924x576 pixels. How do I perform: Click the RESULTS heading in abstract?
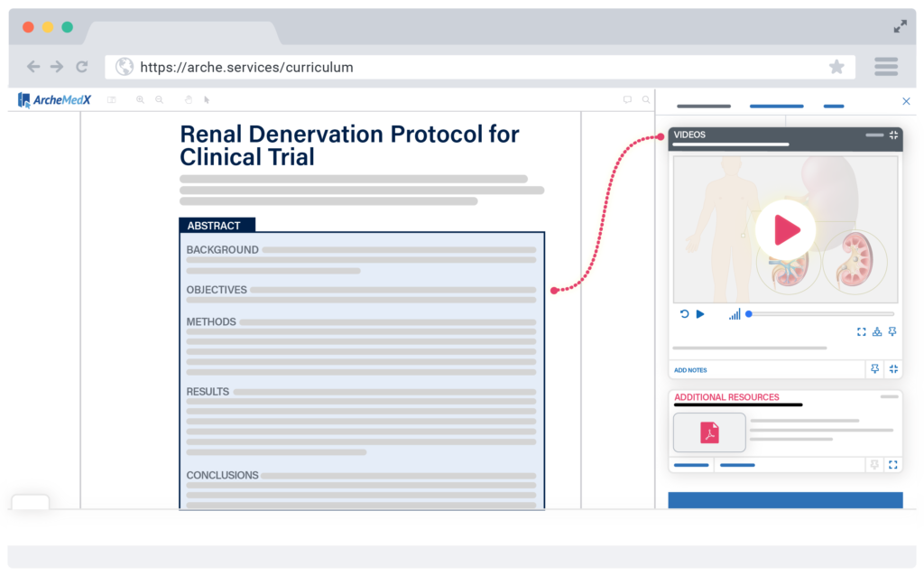tap(208, 392)
